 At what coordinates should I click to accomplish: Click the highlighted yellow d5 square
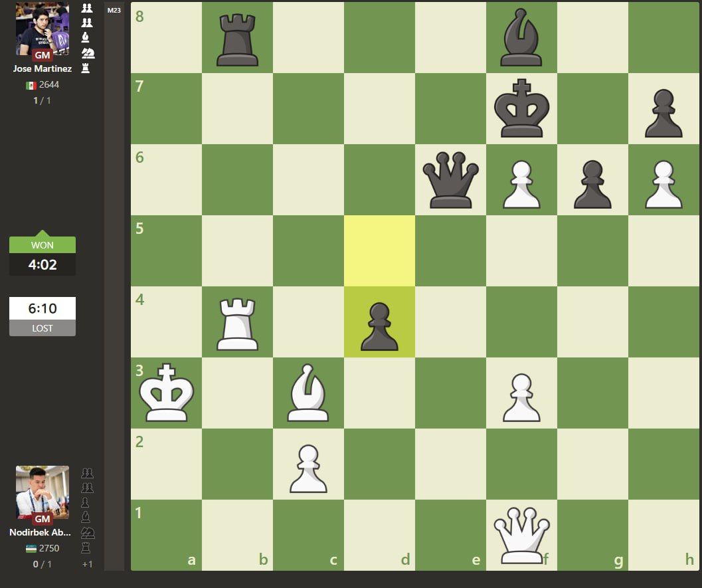click(x=379, y=250)
